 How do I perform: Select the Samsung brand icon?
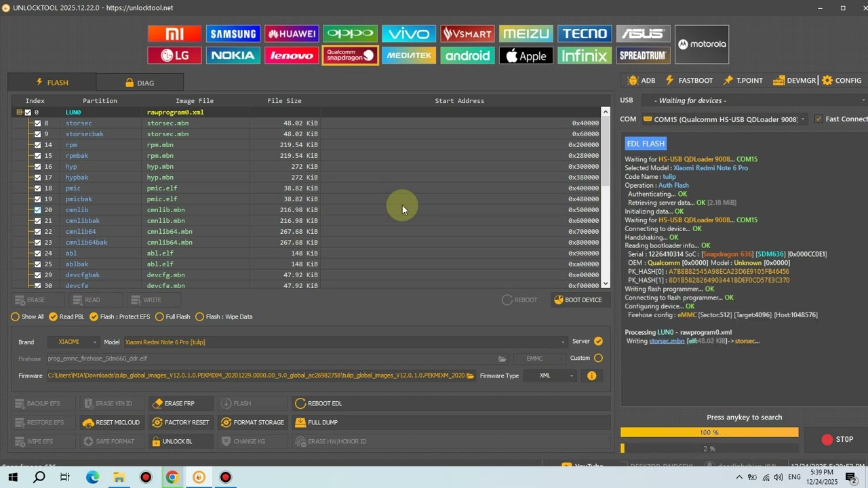pyautogui.click(x=233, y=34)
